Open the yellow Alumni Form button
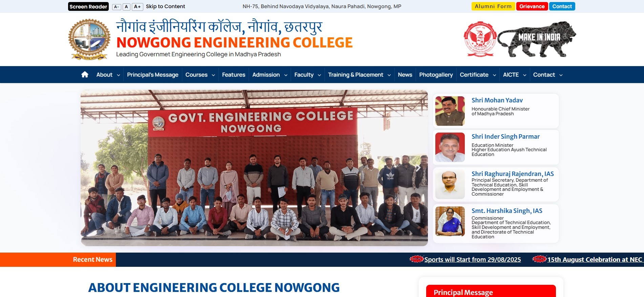 pyautogui.click(x=493, y=6)
